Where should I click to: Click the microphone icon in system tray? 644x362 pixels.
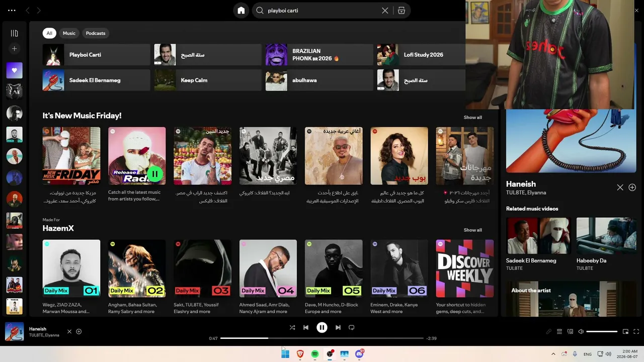575,354
